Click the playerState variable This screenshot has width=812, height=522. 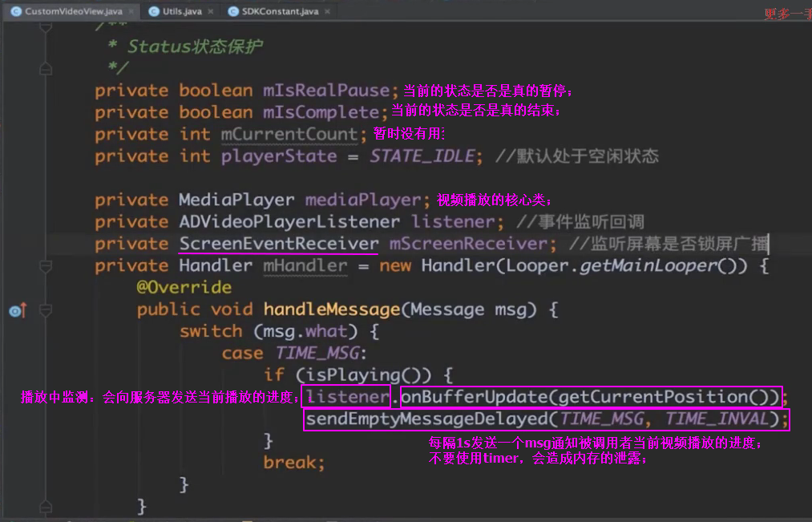pyautogui.click(x=279, y=156)
